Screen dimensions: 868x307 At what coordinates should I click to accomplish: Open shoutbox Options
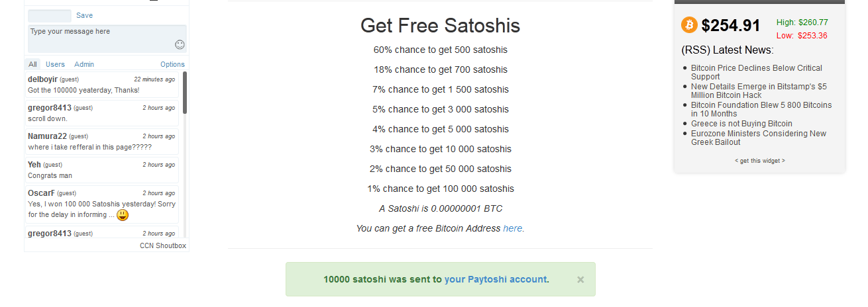click(x=172, y=64)
